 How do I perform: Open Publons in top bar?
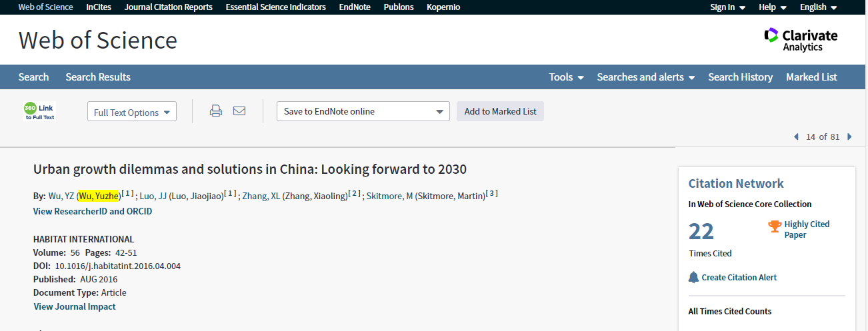click(399, 7)
